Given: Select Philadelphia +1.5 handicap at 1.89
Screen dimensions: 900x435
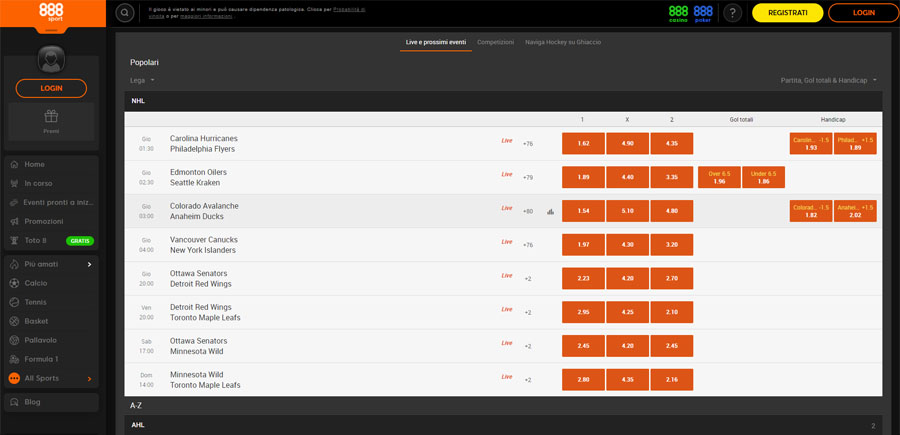Looking at the screenshot, I should click(x=855, y=143).
